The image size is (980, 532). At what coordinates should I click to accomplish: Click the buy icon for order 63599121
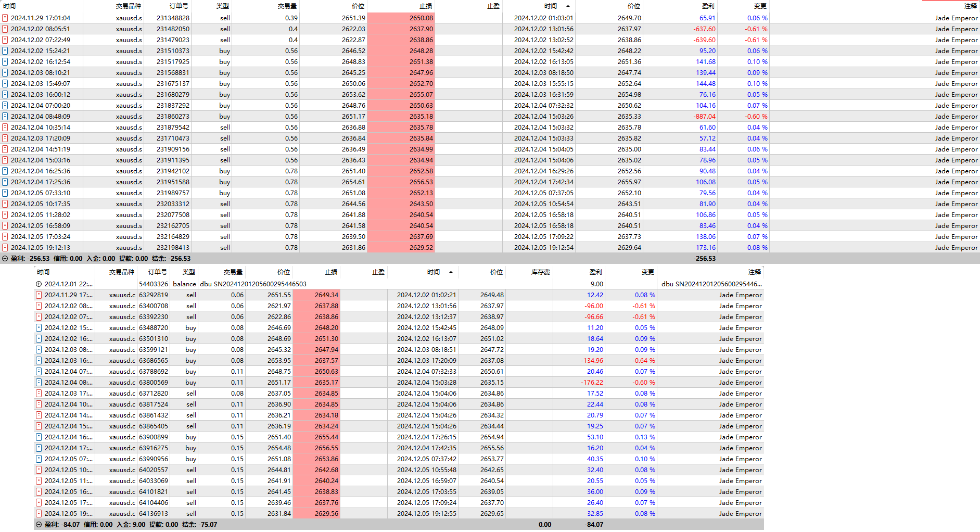39,349
